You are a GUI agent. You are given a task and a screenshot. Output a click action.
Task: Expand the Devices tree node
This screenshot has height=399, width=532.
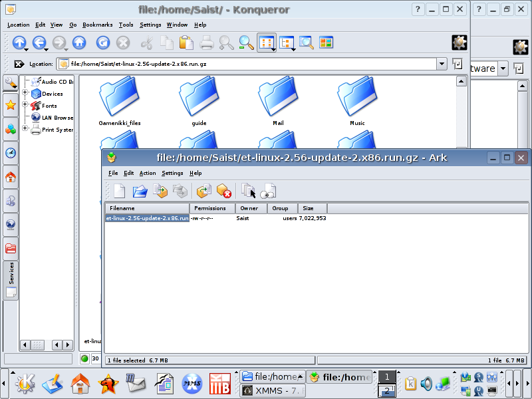25,94
